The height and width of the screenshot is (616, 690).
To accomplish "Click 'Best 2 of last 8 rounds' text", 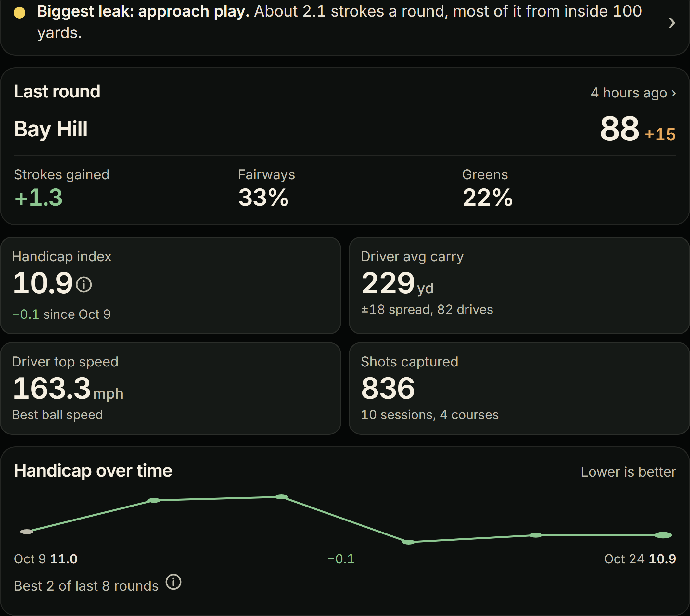I will (x=86, y=586).
